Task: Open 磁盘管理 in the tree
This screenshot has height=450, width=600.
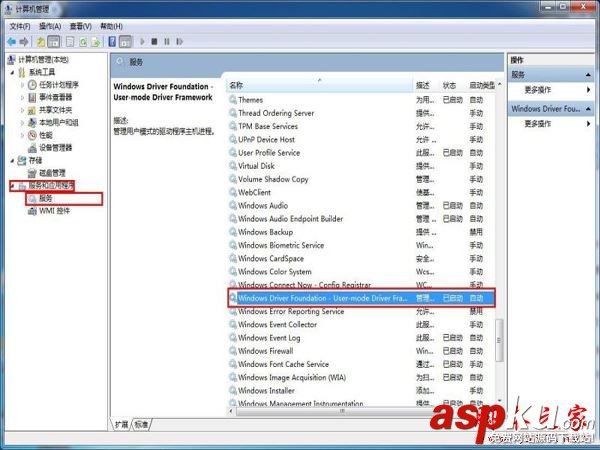Action: [x=52, y=173]
